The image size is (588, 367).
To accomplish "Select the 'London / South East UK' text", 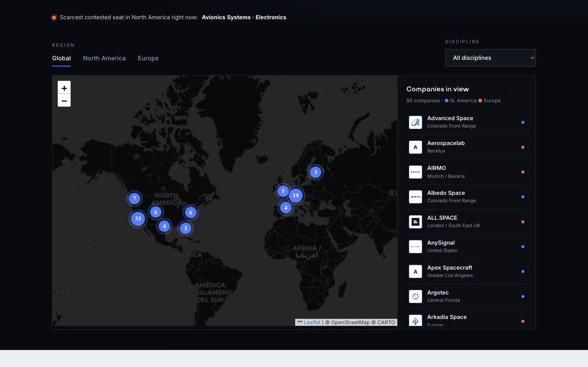I will pyautogui.click(x=453, y=226).
